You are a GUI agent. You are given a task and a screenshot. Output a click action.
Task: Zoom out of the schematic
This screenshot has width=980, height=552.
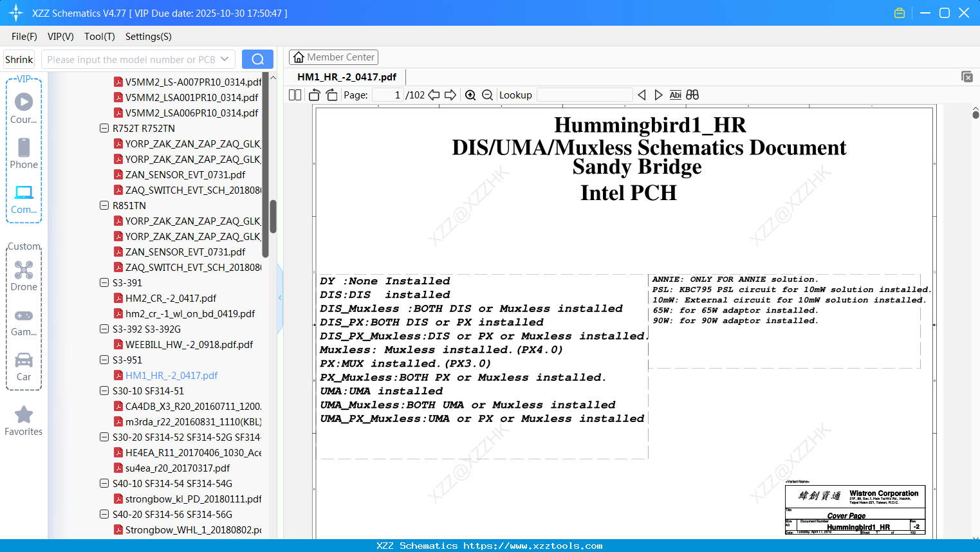487,95
